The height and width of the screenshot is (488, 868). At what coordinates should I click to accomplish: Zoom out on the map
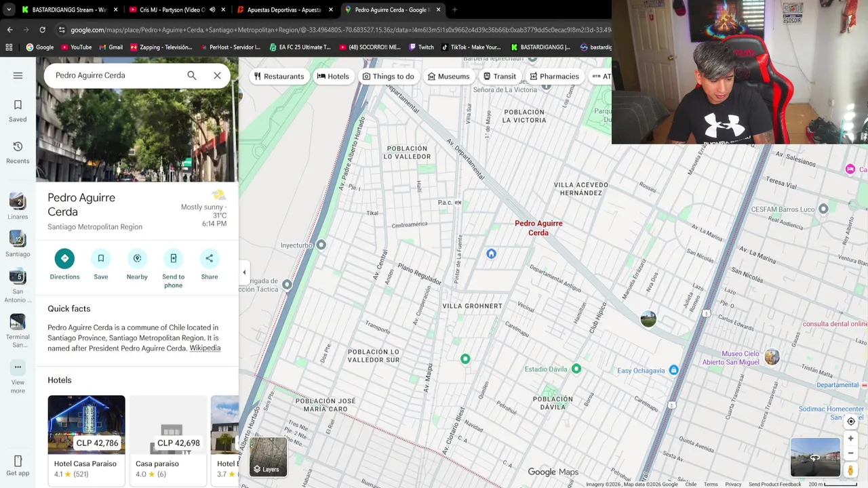click(x=850, y=453)
